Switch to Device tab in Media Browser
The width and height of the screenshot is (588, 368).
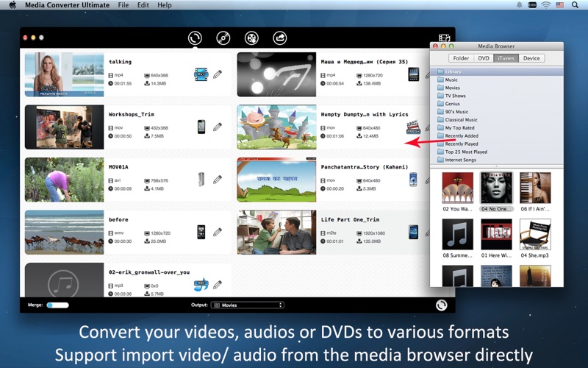(x=531, y=58)
